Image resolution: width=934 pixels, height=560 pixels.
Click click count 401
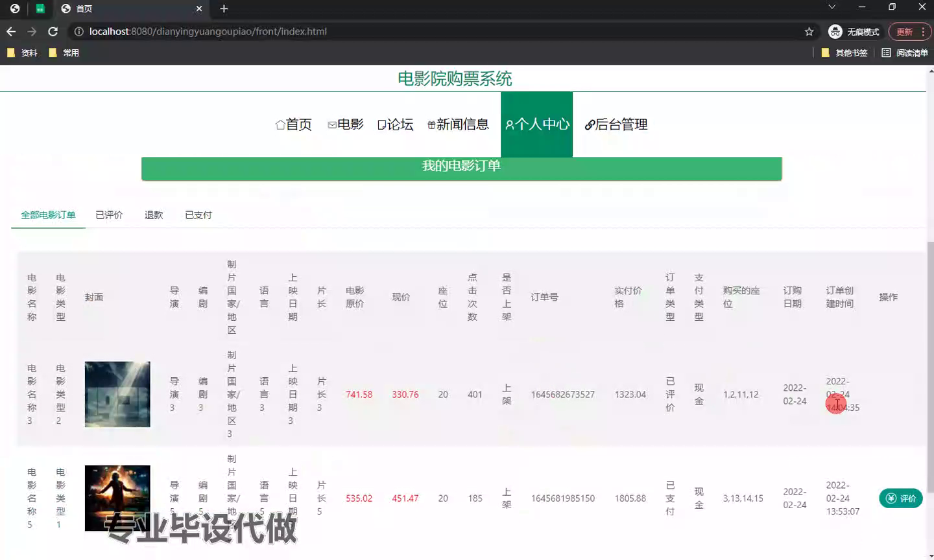pos(475,395)
